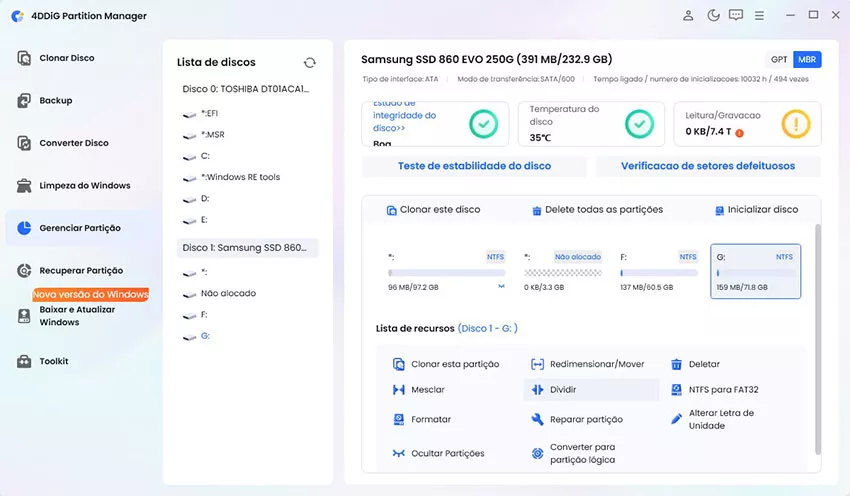Select the Não alocado 3.3 GB card

[x=563, y=272]
